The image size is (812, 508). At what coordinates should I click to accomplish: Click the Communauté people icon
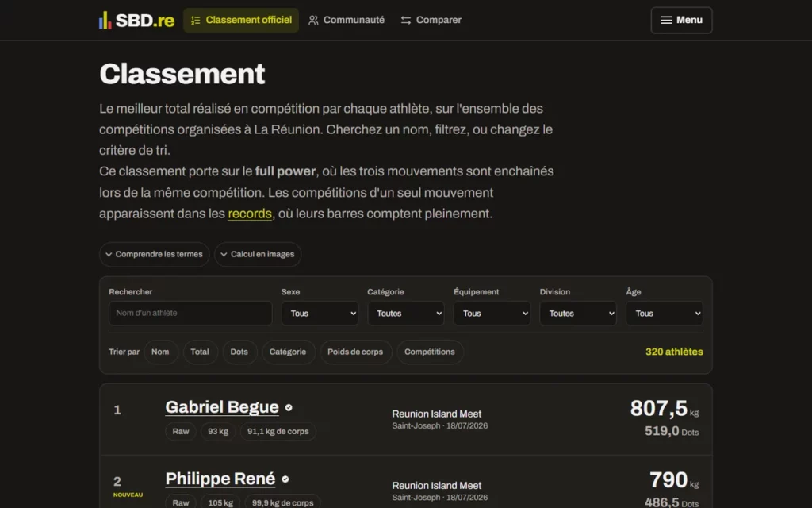(x=312, y=20)
